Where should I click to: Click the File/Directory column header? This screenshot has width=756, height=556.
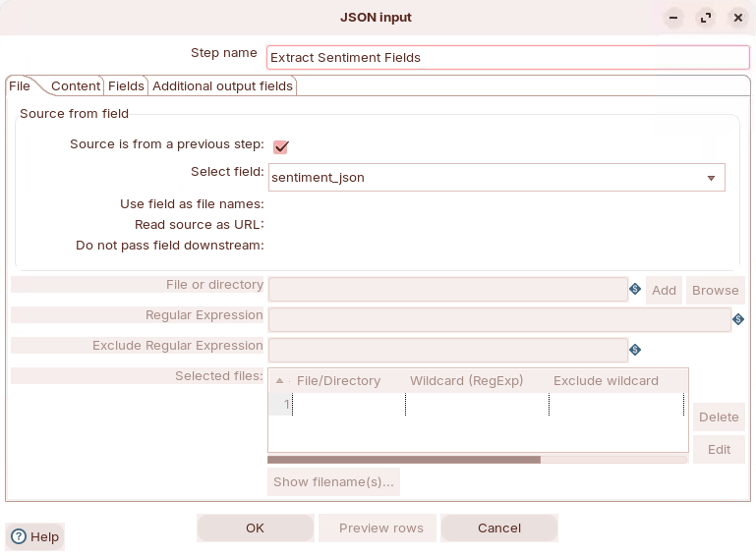point(338,381)
